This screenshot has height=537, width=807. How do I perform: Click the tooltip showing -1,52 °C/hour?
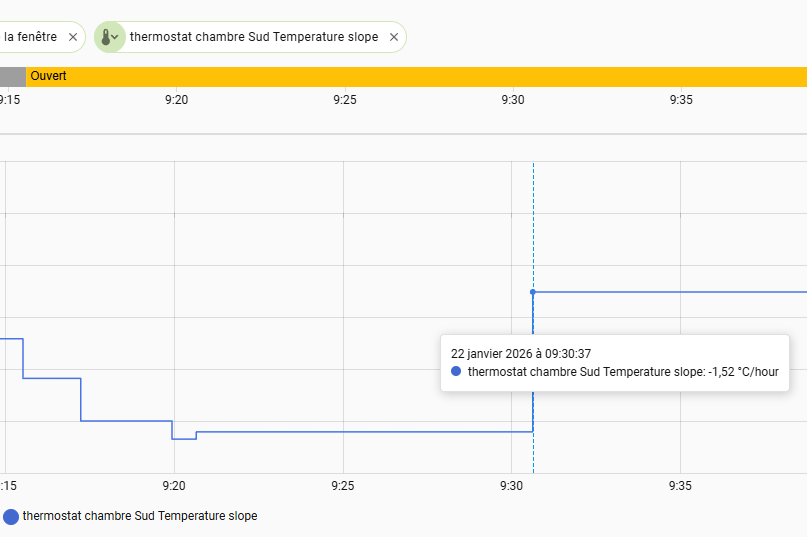615,363
